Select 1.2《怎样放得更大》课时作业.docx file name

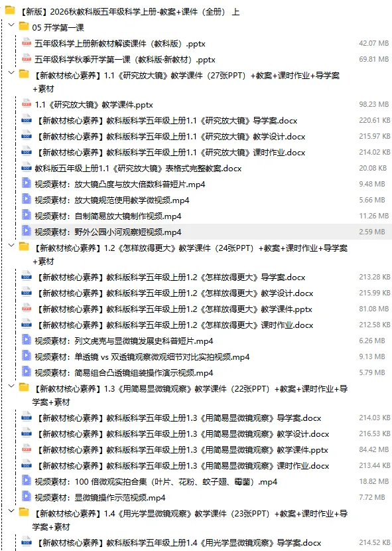(x=174, y=325)
